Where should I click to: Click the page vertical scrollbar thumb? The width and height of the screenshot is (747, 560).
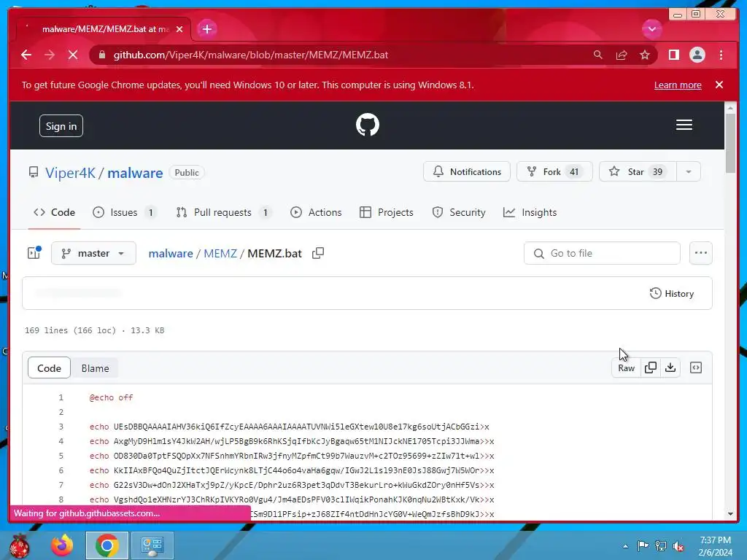click(731, 143)
